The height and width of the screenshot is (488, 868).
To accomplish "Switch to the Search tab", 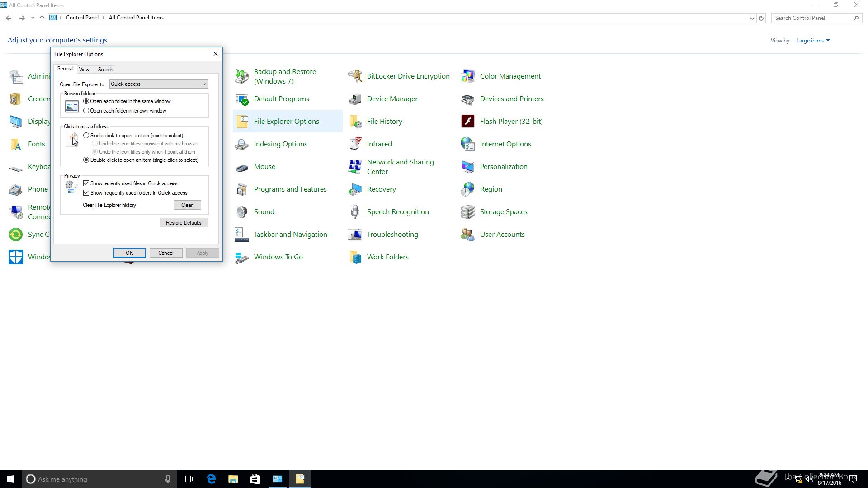I will (x=105, y=70).
